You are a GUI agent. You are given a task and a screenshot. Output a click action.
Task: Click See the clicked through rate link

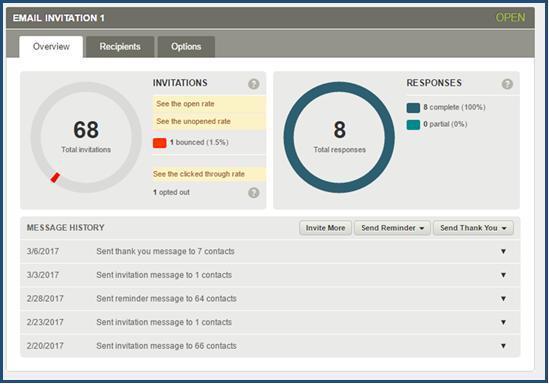coord(199,174)
